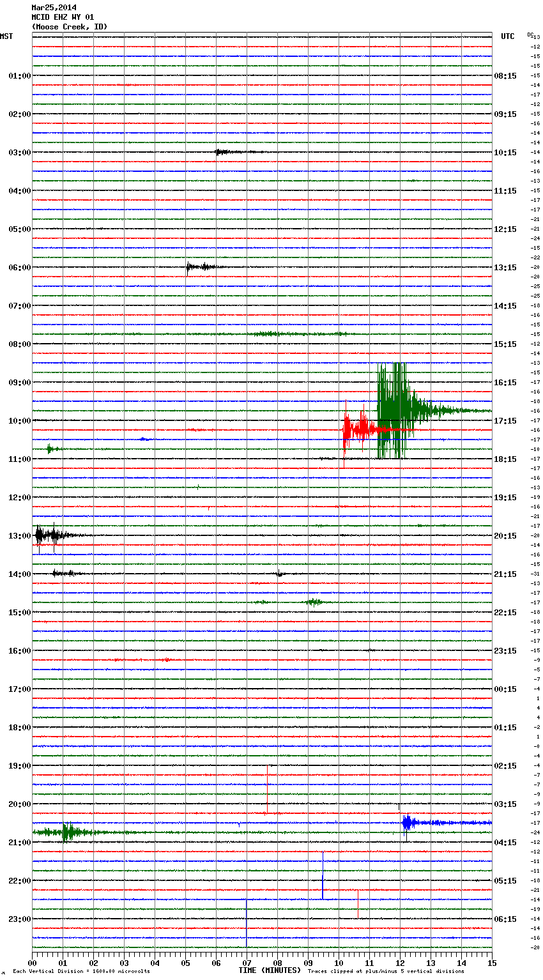Screen dimensions: 543x980
Task: Choose the 09:00 MST time label
Action: tap(19, 383)
